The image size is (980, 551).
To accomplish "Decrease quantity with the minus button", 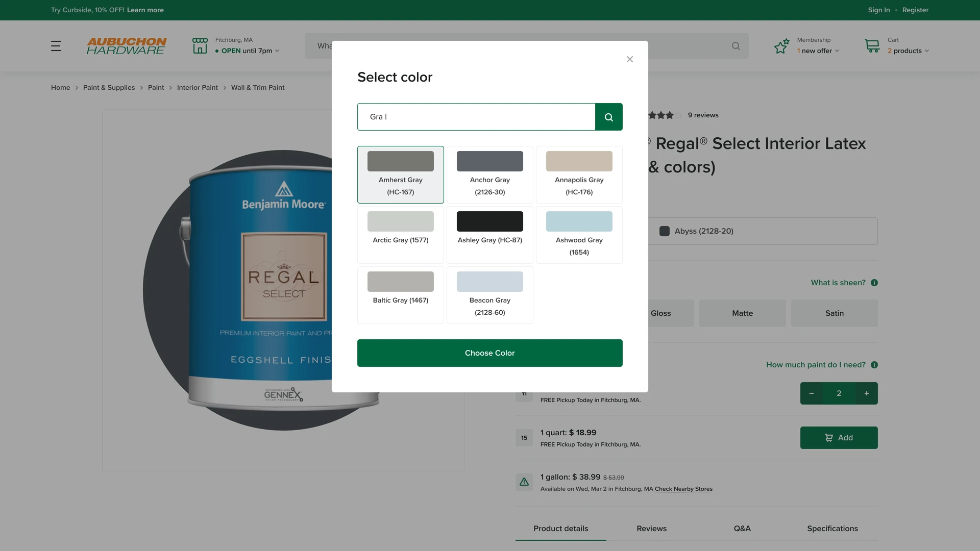I will pyautogui.click(x=812, y=393).
